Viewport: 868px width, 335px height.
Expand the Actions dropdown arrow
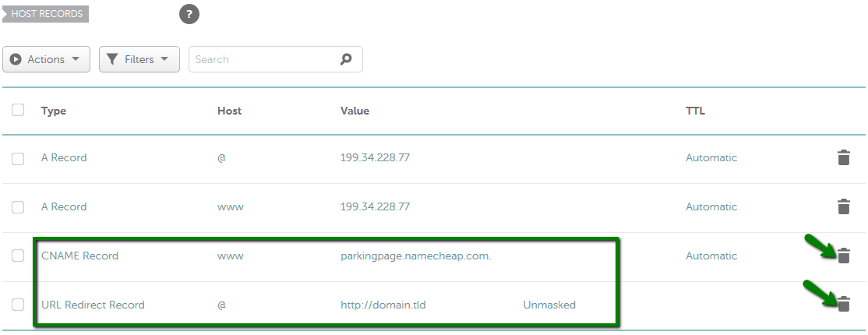coord(76,59)
